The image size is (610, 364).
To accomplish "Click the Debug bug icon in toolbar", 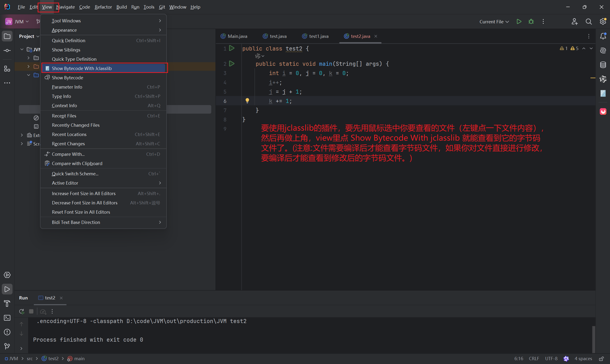I will point(531,22).
